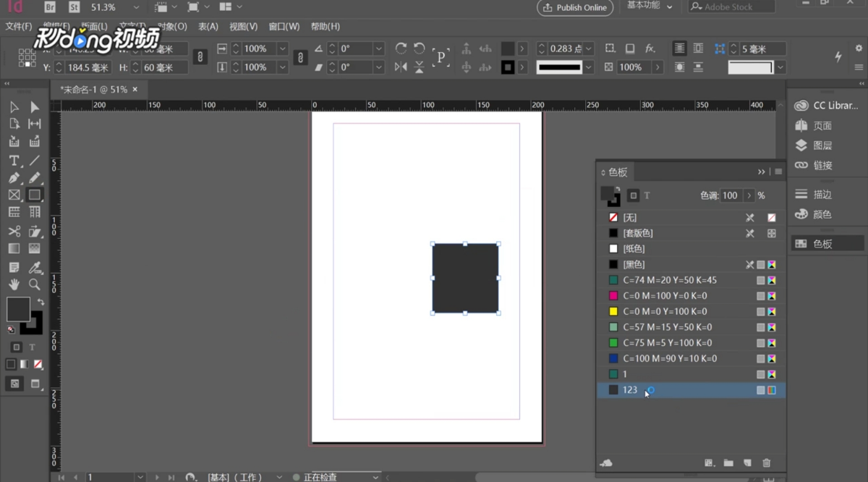This screenshot has height=482, width=868.
Task: Click the Adobe Stock search field
Action: (x=731, y=7)
